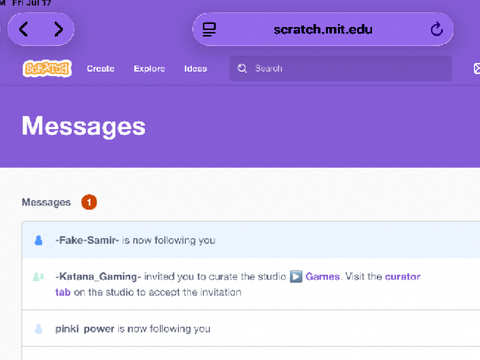Click the scratch.mit.edu address bar
The height and width of the screenshot is (360, 480).
[x=323, y=29]
